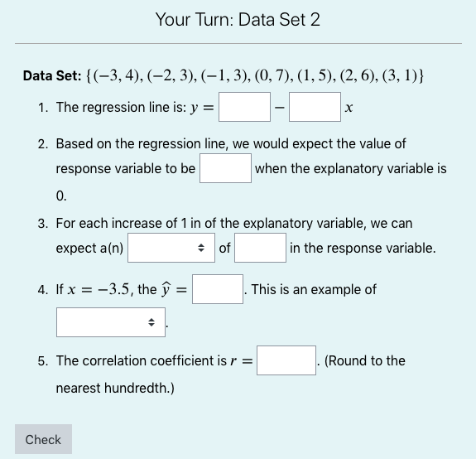476x459 pixels.
Task: Click the ŷ value input in question 4
Action: [218, 289]
